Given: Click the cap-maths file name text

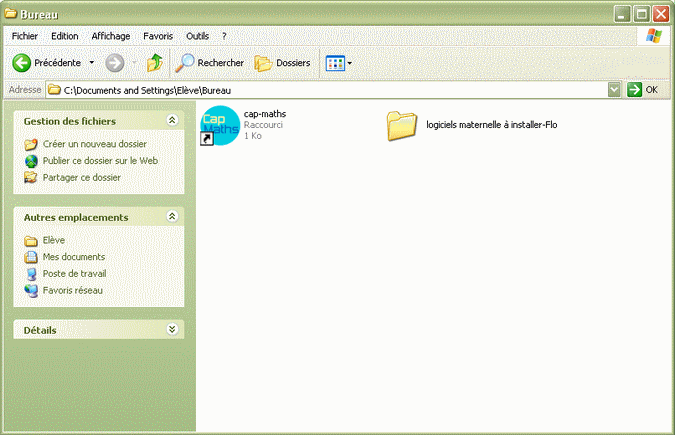Looking at the screenshot, I should coord(265,114).
